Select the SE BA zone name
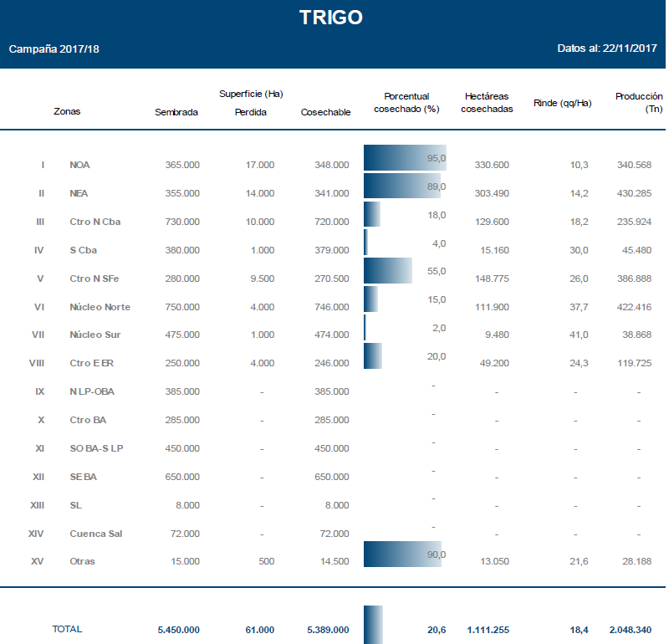 point(84,477)
